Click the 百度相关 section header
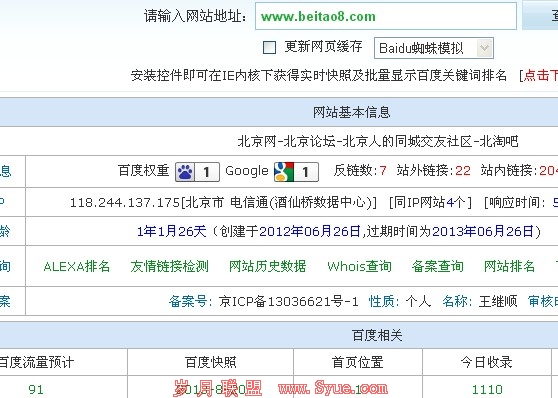The width and height of the screenshot is (558, 398). pyautogui.click(x=377, y=335)
